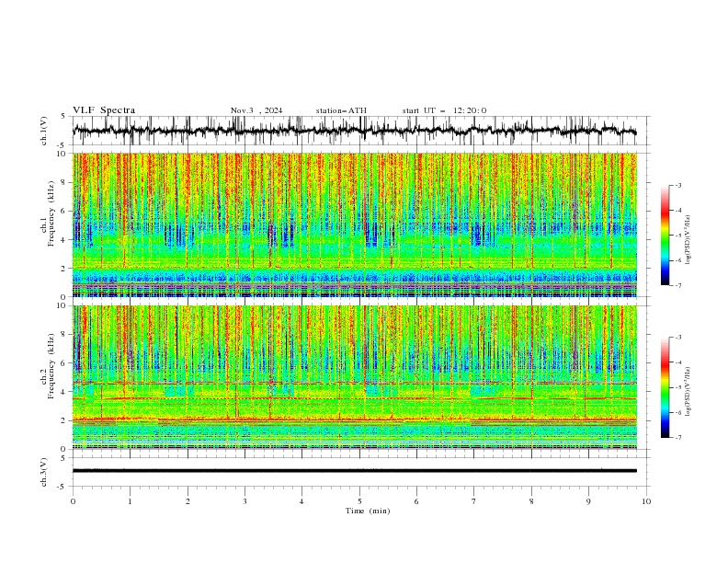The width and height of the screenshot is (728, 563).
Task: Click time axis tick label "1"
Action: 130,501
